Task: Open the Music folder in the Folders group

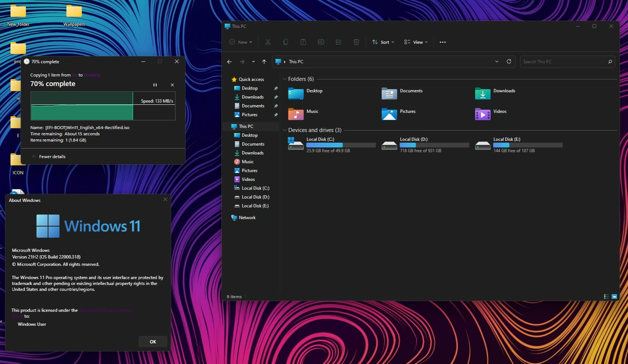Action: coord(303,114)
